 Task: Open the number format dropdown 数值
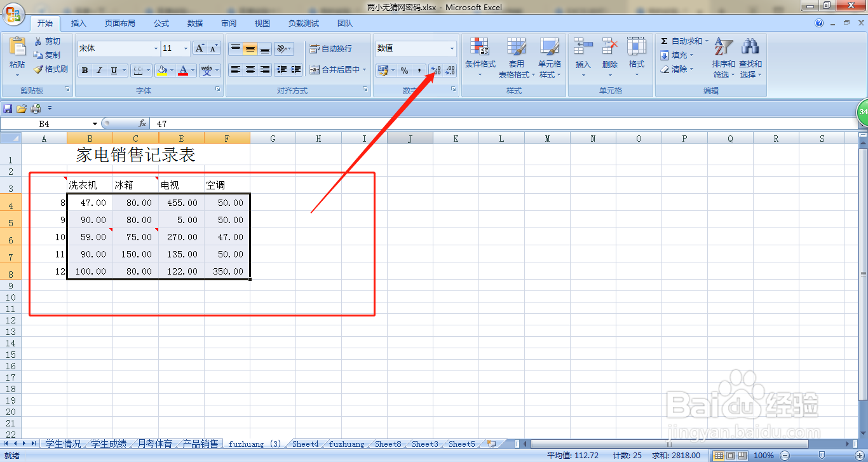(x=452, y=48)
